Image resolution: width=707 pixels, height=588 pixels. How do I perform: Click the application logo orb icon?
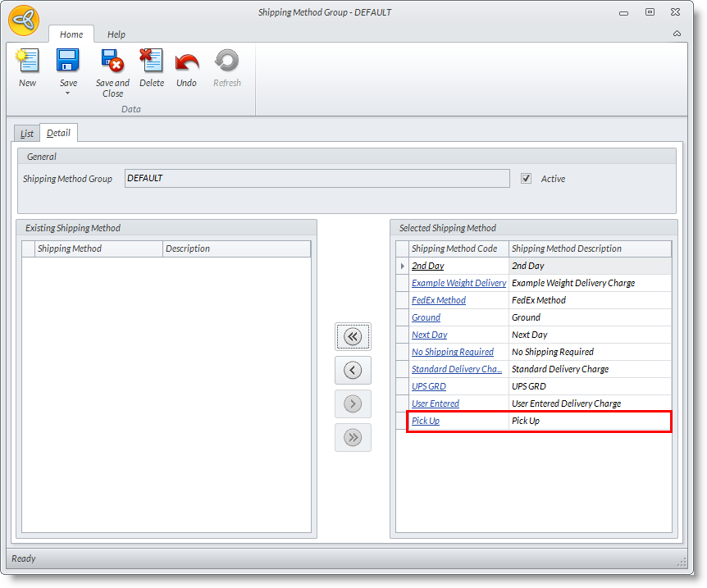click(23, 21)
